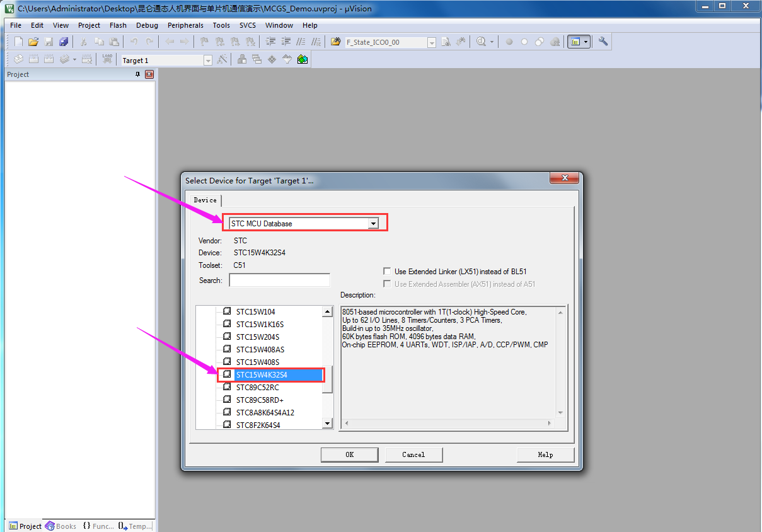
Task: Open the Edit menu
Action: (x=37, y=25)
